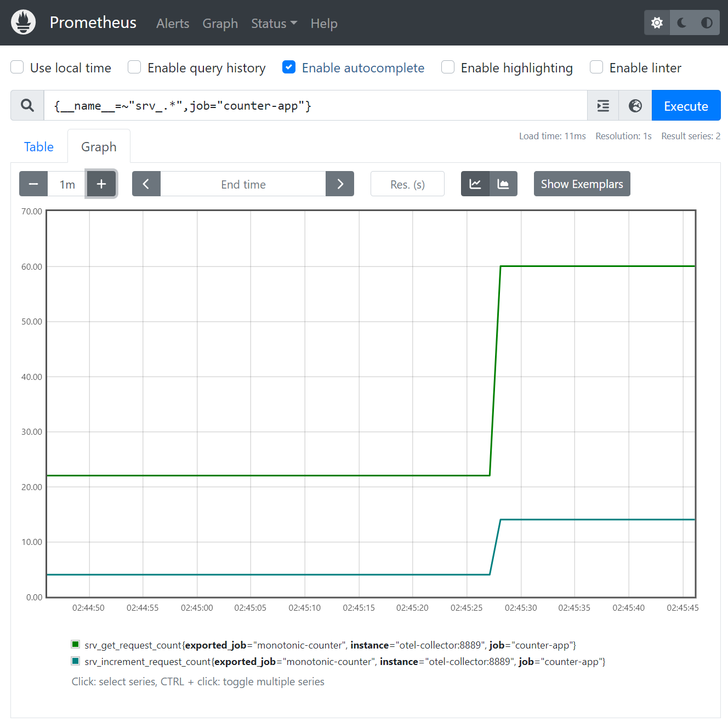
Task: Click the Res. (s) resolution field
Action: click(x=407, y=184)
